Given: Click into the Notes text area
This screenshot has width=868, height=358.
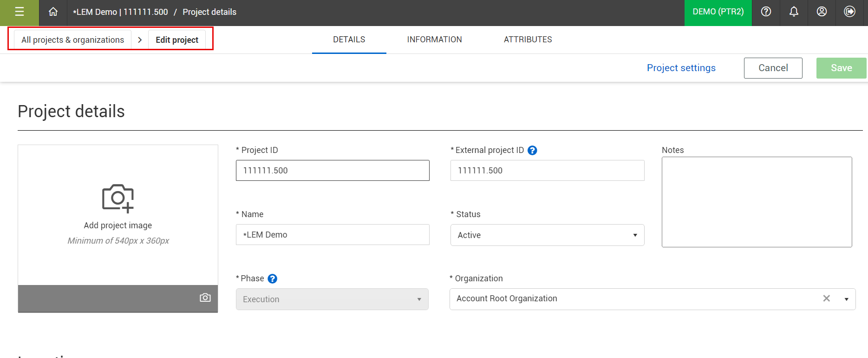Looking at the screenshot, I should point(757,202).
